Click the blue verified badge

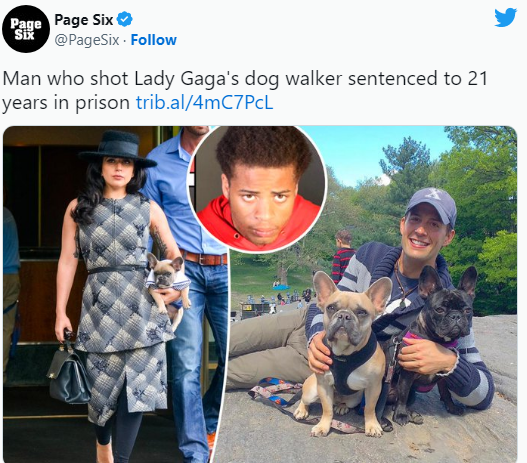coord(125,19)
